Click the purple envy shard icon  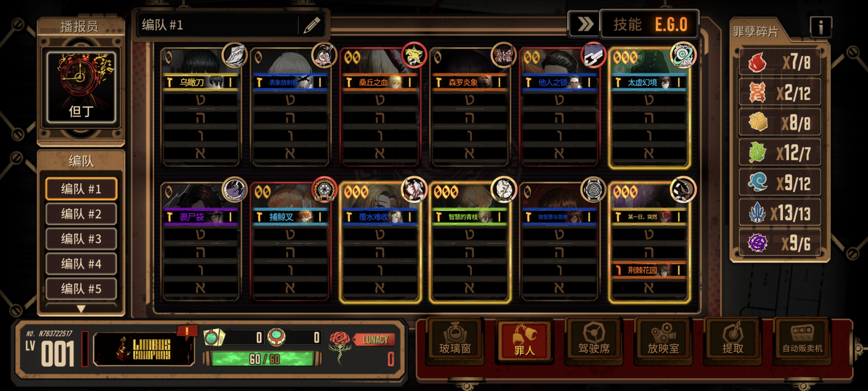[757, 243]
